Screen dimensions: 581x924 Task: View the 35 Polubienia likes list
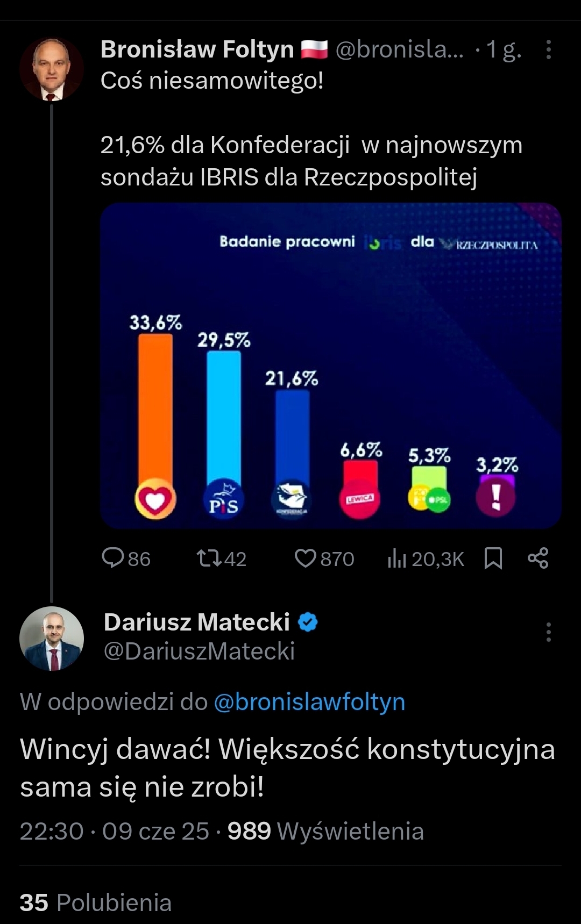tap(95, 902)
